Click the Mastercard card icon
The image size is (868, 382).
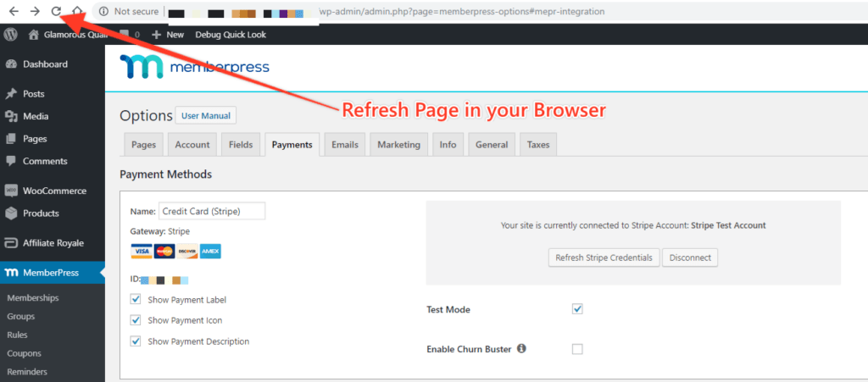[164, 251]
